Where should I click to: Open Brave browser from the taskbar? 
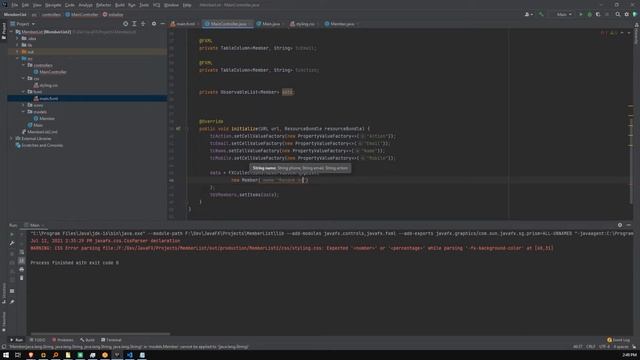click(x=31, y=355)
